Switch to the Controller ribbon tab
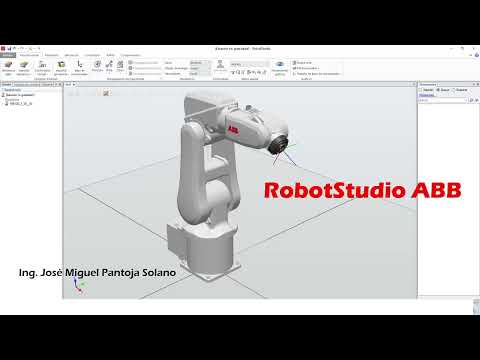Image resolution: width=480 pixels, height=360 pixels. [92, 55]
